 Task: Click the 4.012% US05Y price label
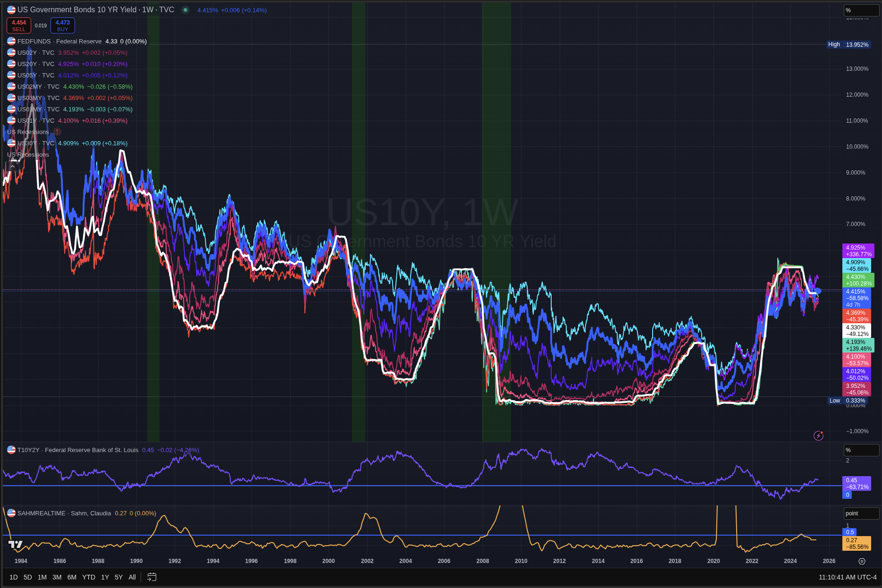coord(857,375)
